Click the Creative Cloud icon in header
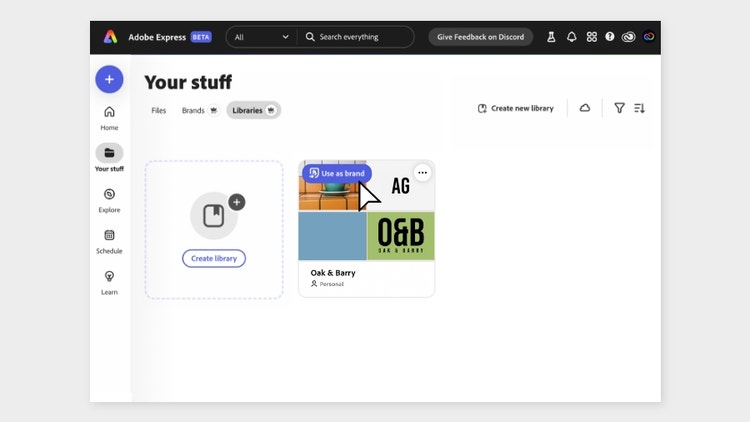 coord(629,37)
